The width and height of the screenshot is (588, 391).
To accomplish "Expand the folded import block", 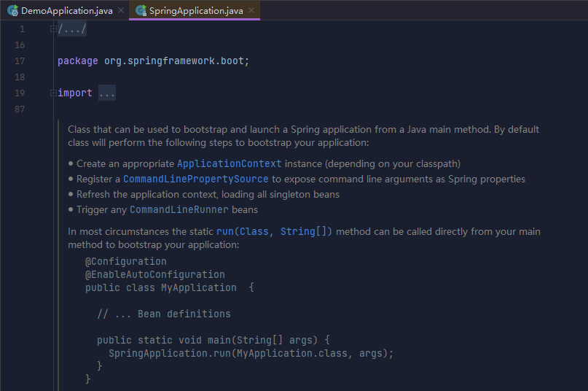I will click(53, 93).
